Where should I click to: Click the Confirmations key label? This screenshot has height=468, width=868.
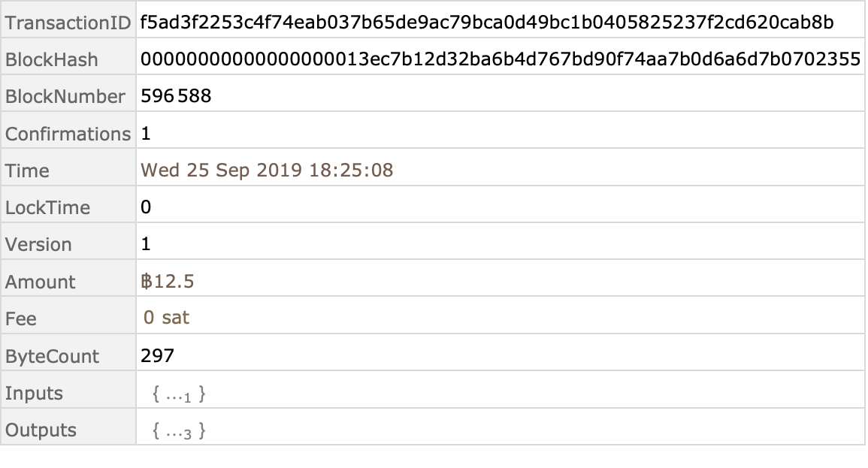tap(68, 134)
